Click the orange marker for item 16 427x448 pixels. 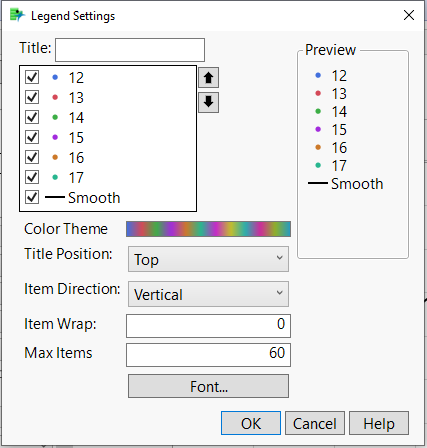click(x=55, y=157)
